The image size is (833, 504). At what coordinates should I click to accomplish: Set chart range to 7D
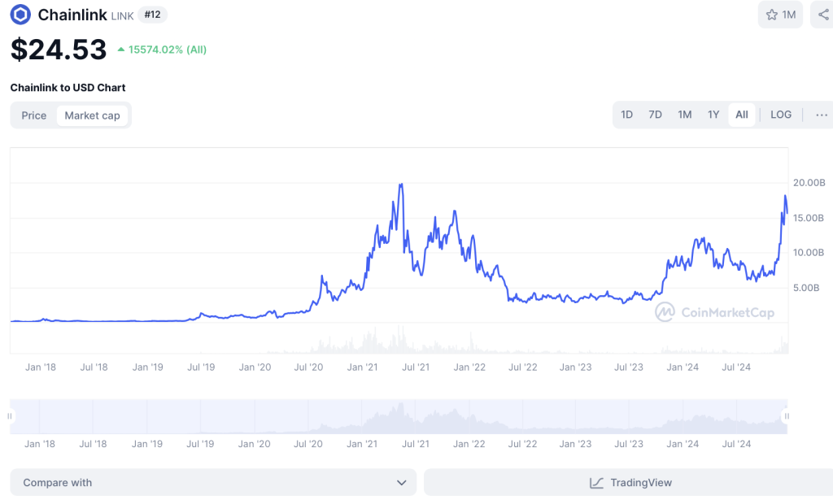(656, 115)
